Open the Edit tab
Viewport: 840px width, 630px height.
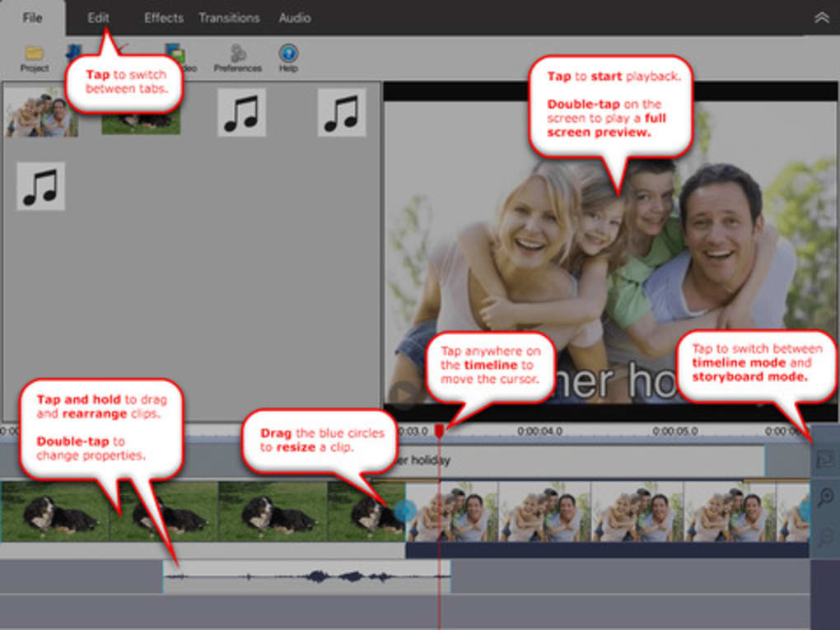click(x=98, y=17)
